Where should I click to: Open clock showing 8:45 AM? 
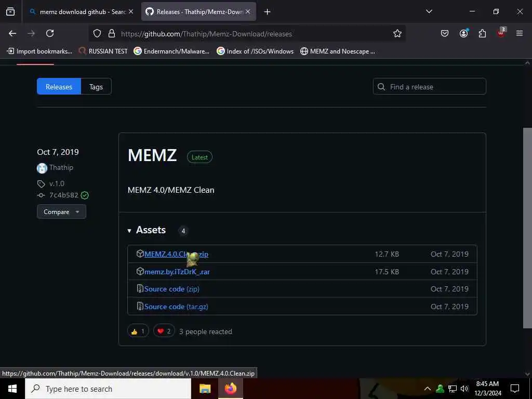(x=487, y=389)
